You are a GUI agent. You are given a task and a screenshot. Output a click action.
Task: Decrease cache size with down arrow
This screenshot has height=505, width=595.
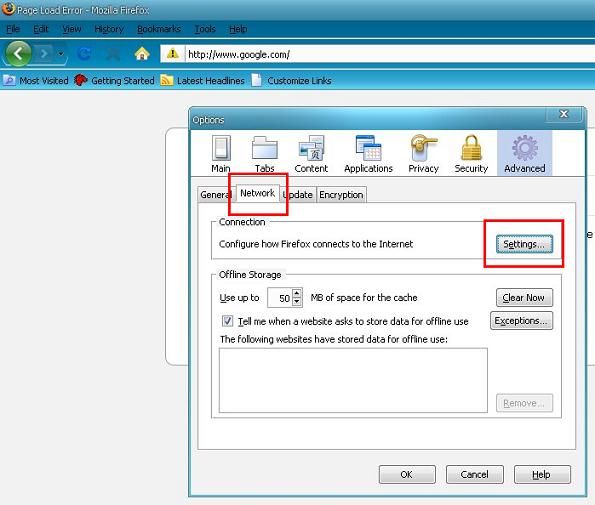[x=297, y=302]
